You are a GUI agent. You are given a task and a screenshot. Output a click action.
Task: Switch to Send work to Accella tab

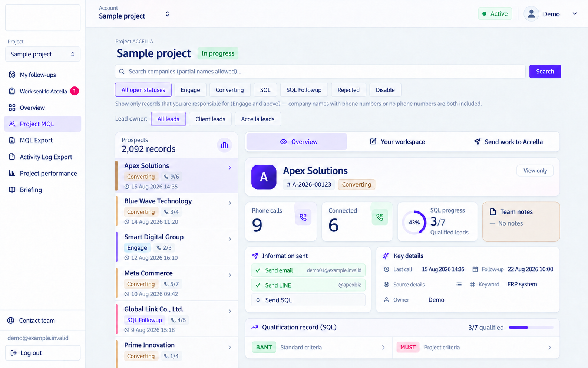pyautogui.click(x=508, y=142)
